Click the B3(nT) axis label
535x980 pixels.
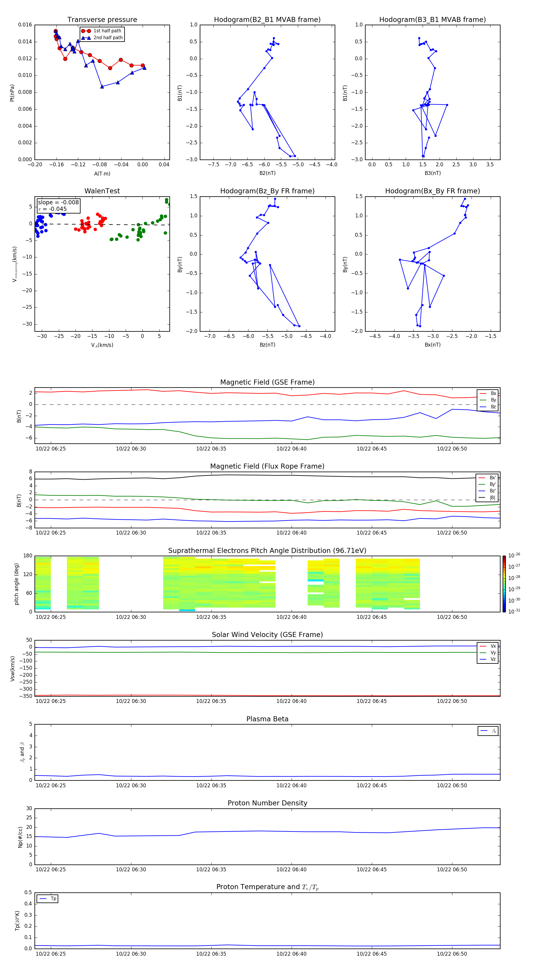point(432,173)
